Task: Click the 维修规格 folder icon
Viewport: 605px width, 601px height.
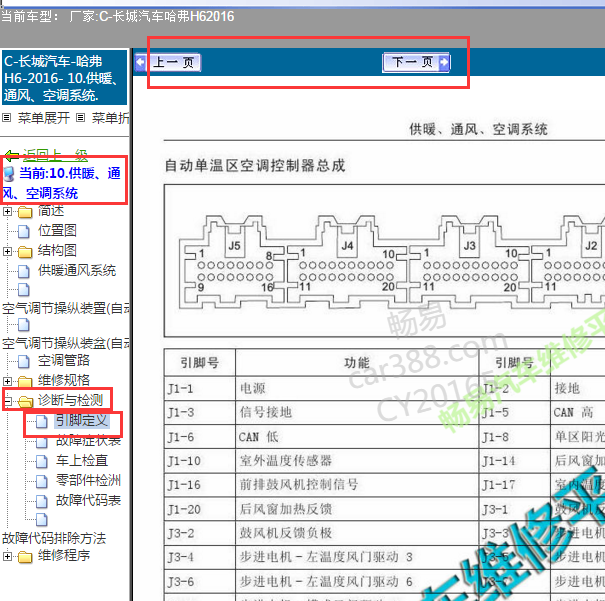Action: coord(25,382)
